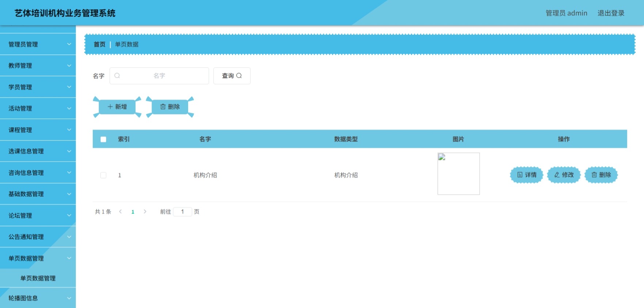644x308 pixels.
Task: Focus the 名字 search input field
Action: tap(159, 76)
